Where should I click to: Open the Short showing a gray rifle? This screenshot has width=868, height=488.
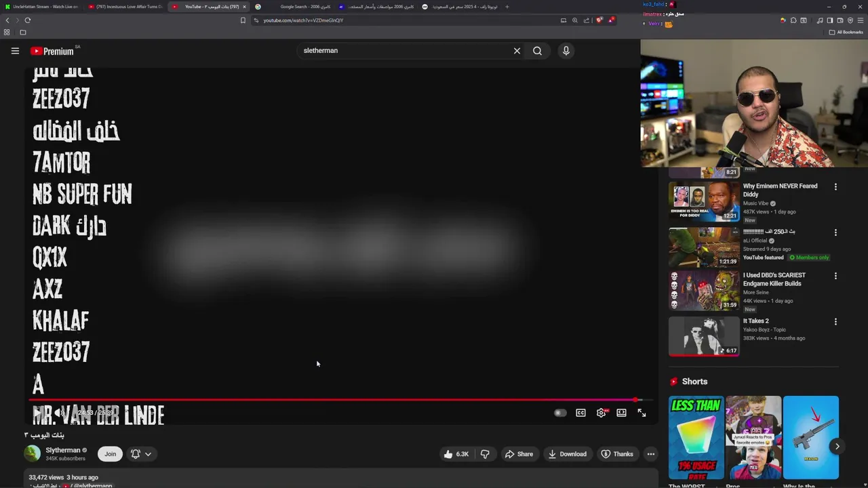click(x=811, y=438)
